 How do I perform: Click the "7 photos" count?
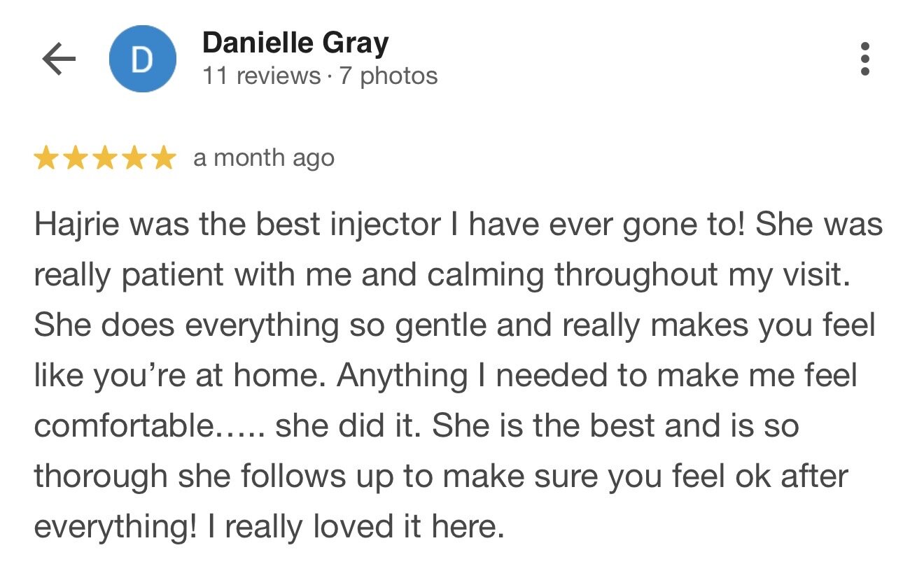tap(388, 76)
